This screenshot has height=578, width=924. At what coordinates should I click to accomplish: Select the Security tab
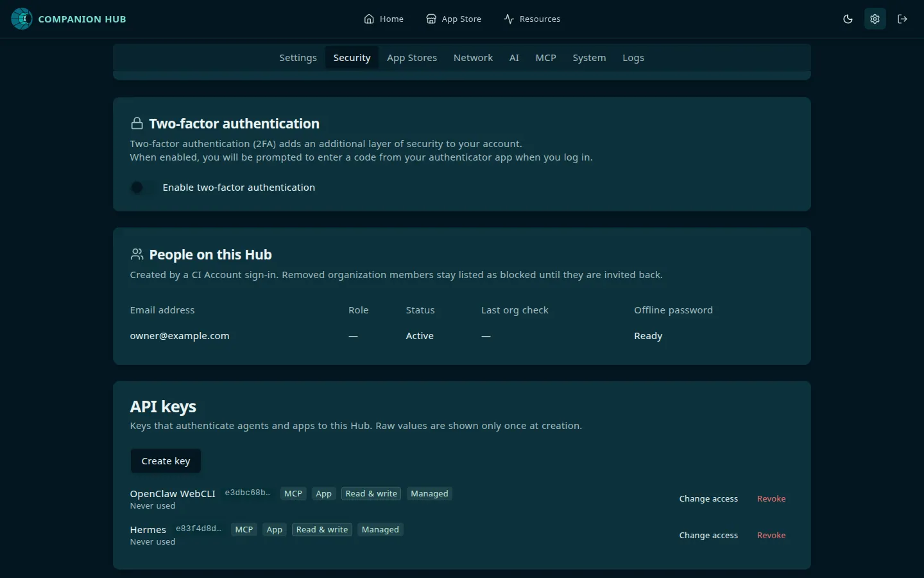pos(352,58)
